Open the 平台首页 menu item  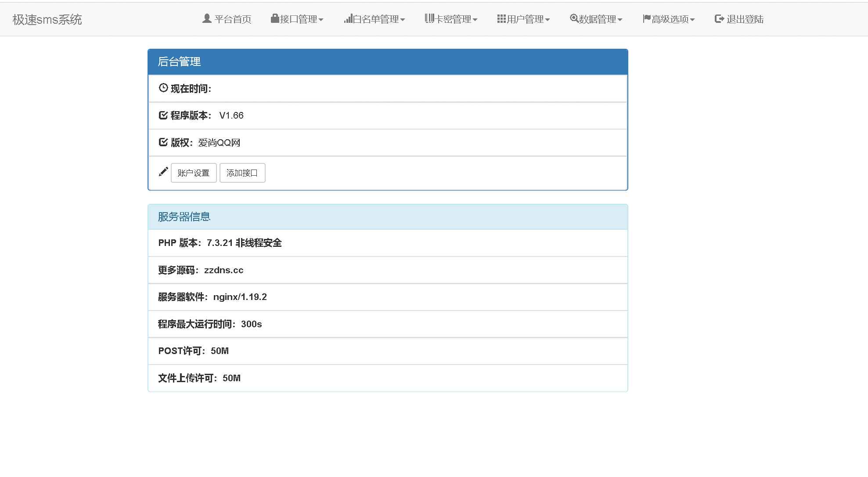coord(227,19)
